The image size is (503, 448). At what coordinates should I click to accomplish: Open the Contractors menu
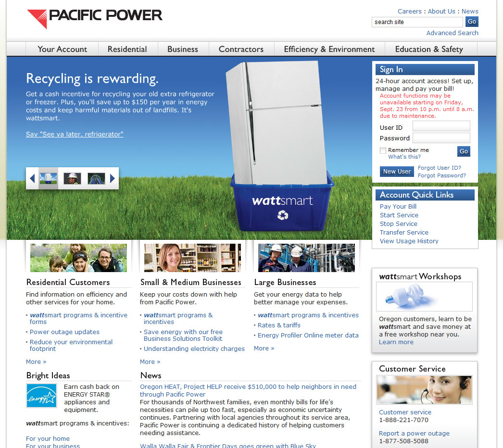click(241, 49)
